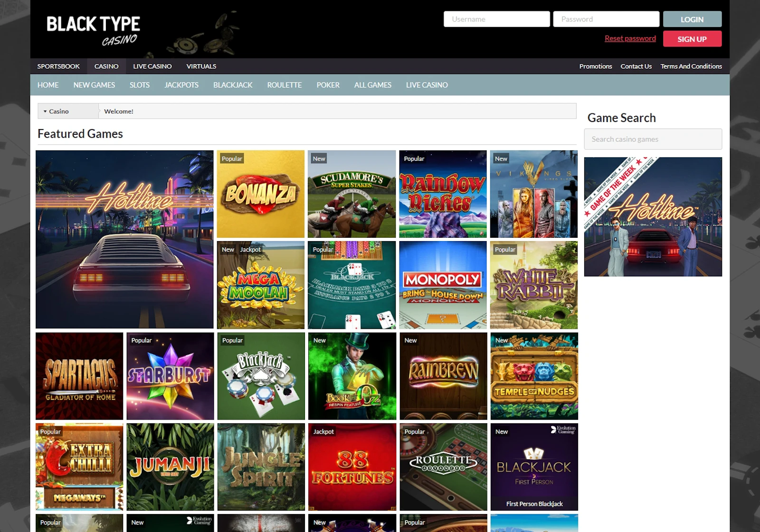View the Game of the Week Hotline banner
The width and height of the screenshot is (760, 532).
tap(653, 216)
